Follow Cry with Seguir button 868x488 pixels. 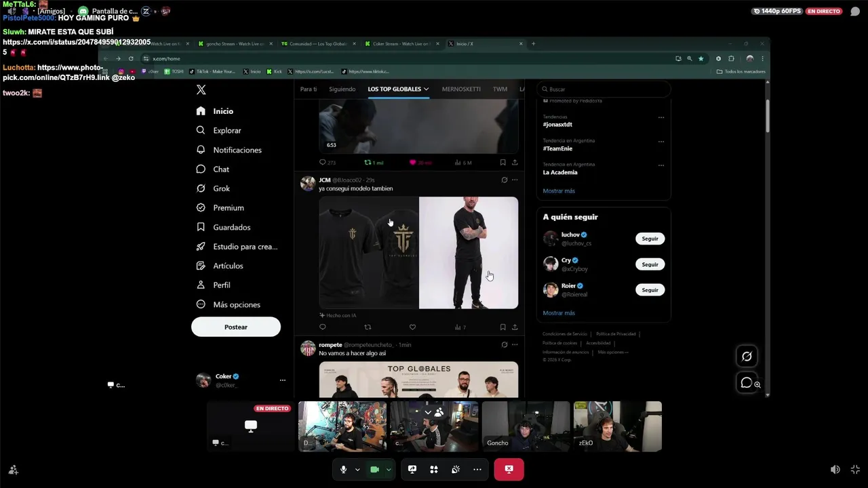coord(650,264)
